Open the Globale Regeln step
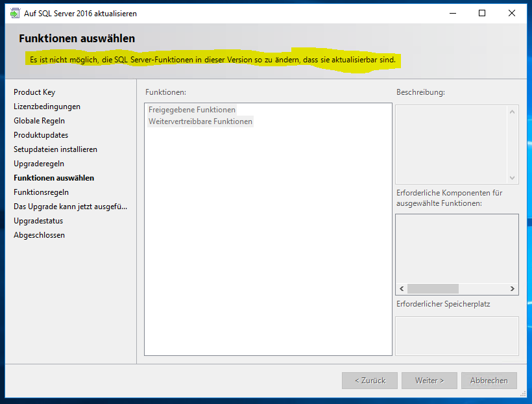Viewport: 532px width, 404px height. (39, 121)
